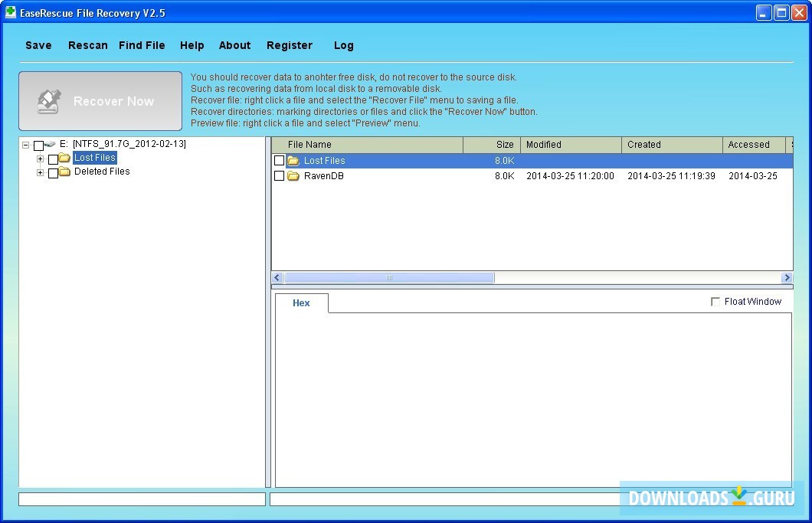Open the Register menu
This screenshot has height=523, width=812.
coord(290,45)
